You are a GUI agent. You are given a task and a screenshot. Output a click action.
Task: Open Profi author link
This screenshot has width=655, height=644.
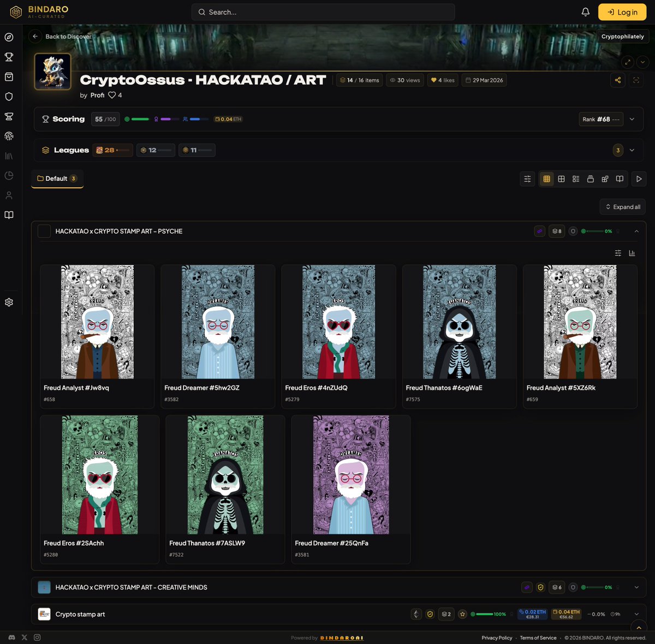(97, 95)
